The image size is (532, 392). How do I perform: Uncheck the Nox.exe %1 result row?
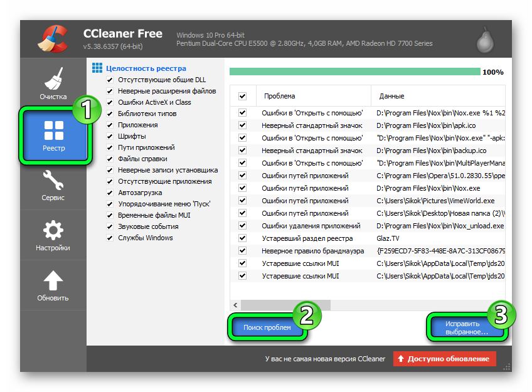242,112
